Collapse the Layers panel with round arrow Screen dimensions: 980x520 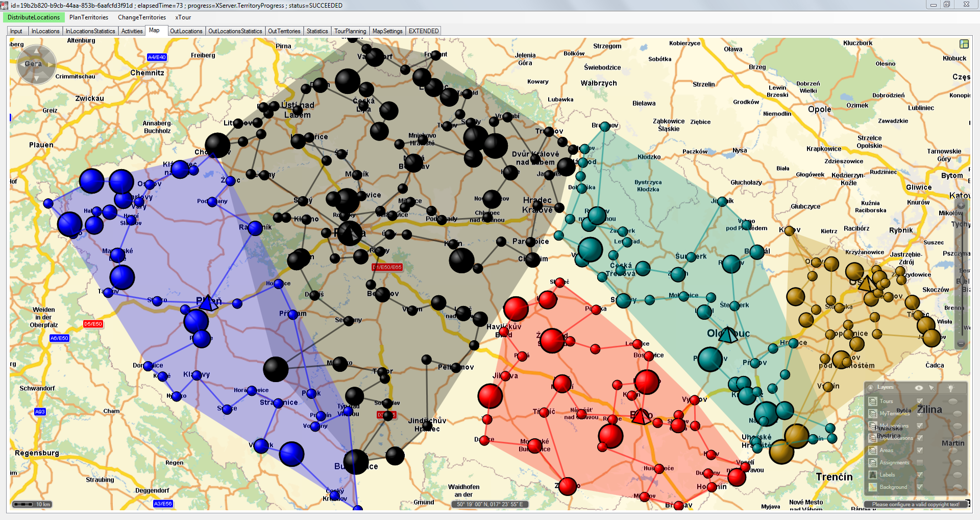point(871,388)
